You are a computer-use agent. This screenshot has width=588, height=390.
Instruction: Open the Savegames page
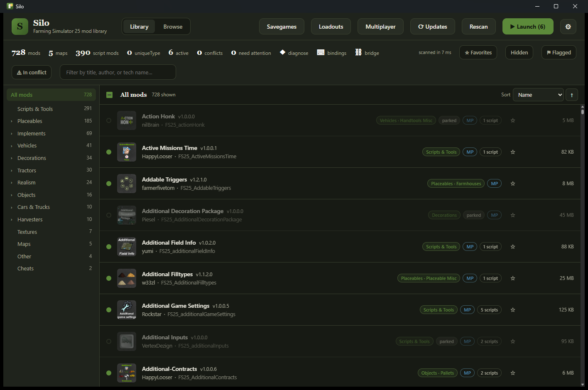[282, 27]
